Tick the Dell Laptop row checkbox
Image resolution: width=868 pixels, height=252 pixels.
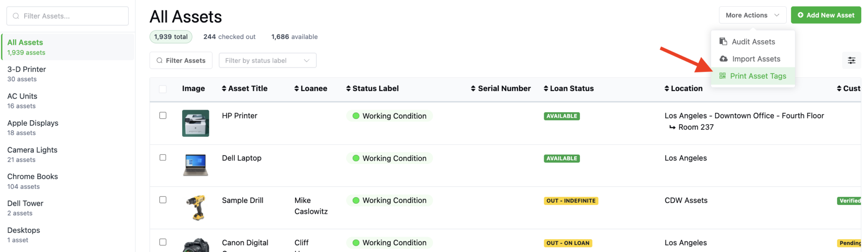163,158
